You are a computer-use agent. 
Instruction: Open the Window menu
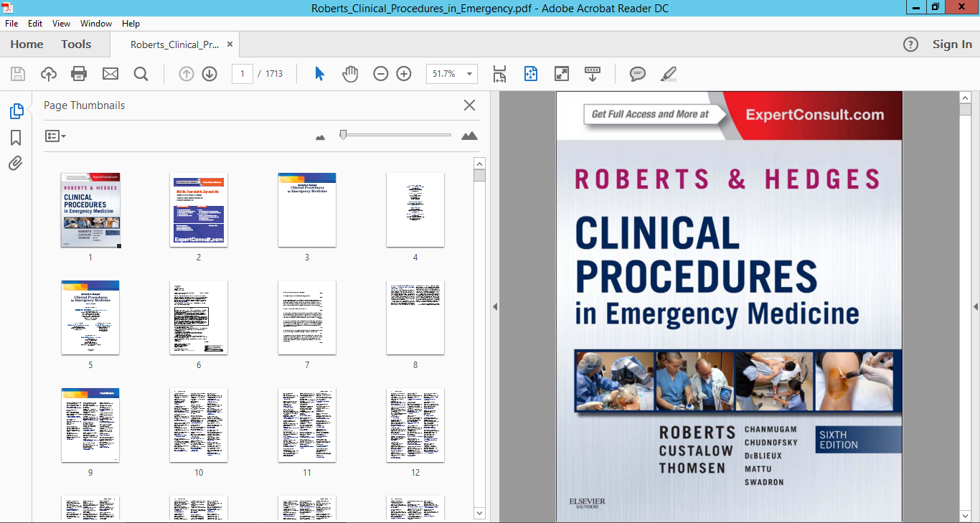tap(96, 24)
